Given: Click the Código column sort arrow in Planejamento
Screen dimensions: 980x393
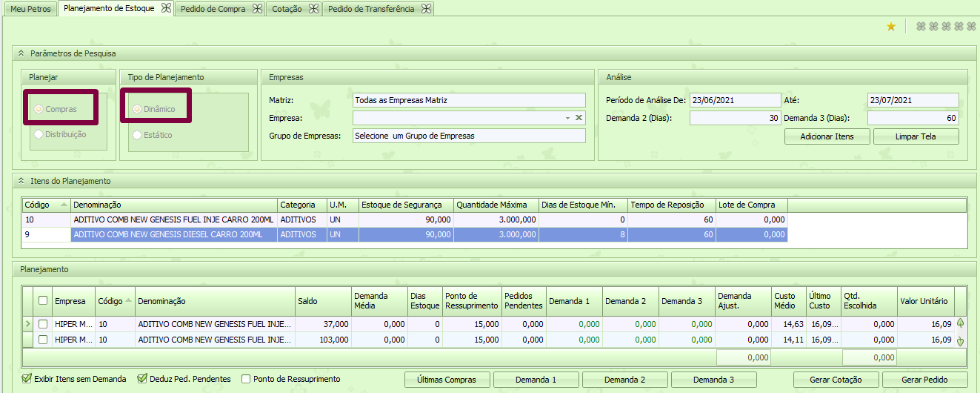Looking at the screenshot, I should (128, 301).
